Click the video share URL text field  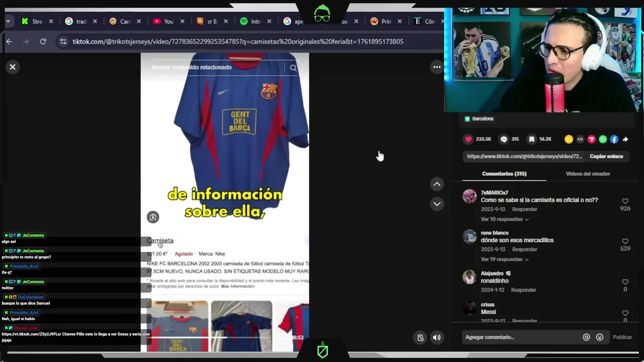[x=525, y=156]
